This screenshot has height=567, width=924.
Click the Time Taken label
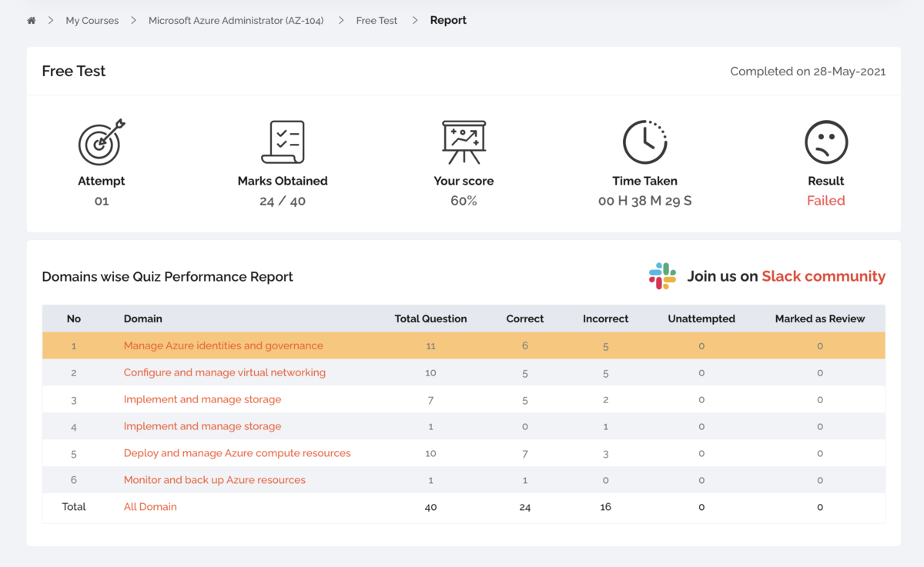pos(645,182)
